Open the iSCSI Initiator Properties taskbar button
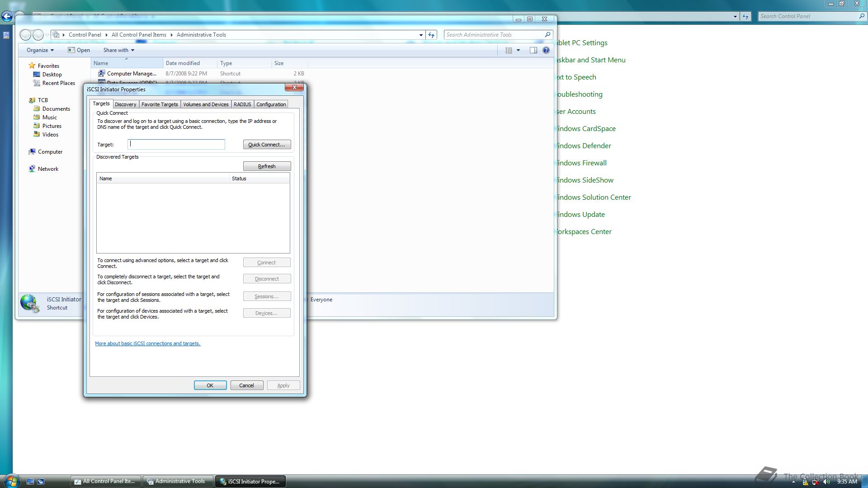 coord(250,482)
